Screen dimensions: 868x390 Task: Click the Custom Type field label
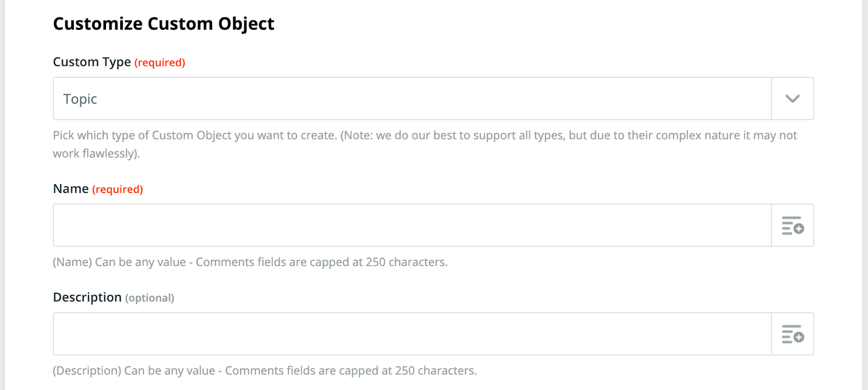pyautogui.click(x=92, y=62)
